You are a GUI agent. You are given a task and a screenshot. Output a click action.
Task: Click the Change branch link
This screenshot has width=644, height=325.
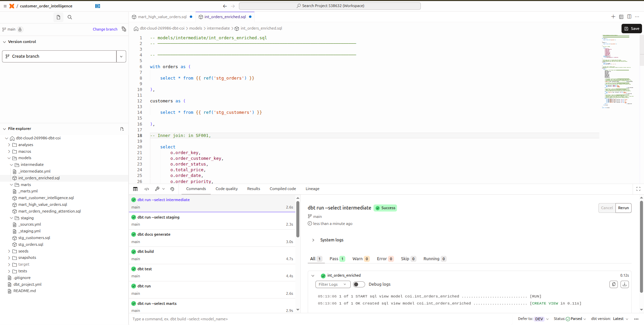105,30
